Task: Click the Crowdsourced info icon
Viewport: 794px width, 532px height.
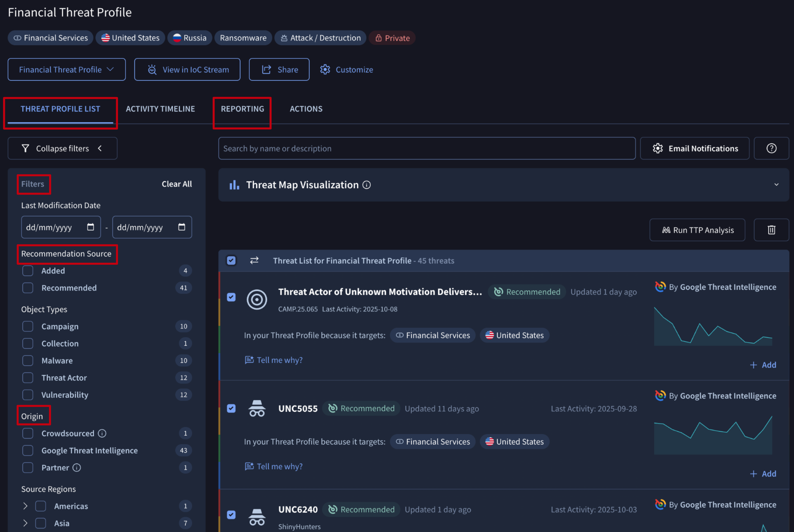Action: (102, 433)
